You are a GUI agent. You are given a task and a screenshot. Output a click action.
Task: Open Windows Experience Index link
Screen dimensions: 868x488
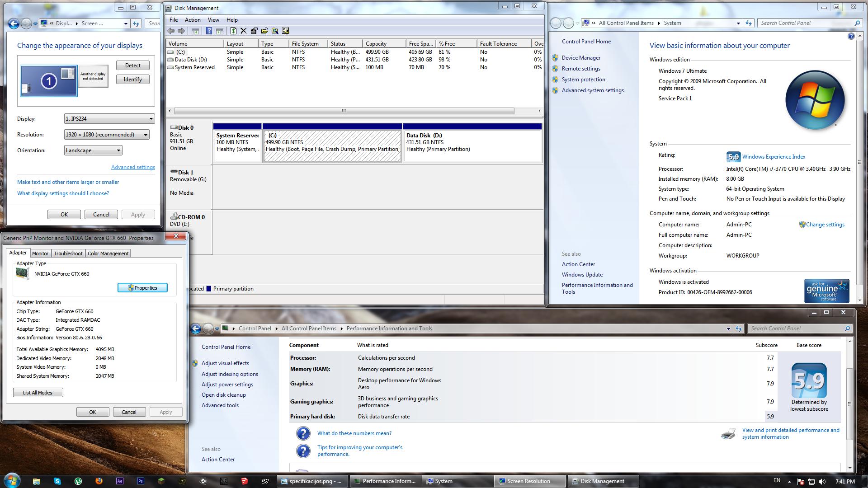(x=774, y=157)
